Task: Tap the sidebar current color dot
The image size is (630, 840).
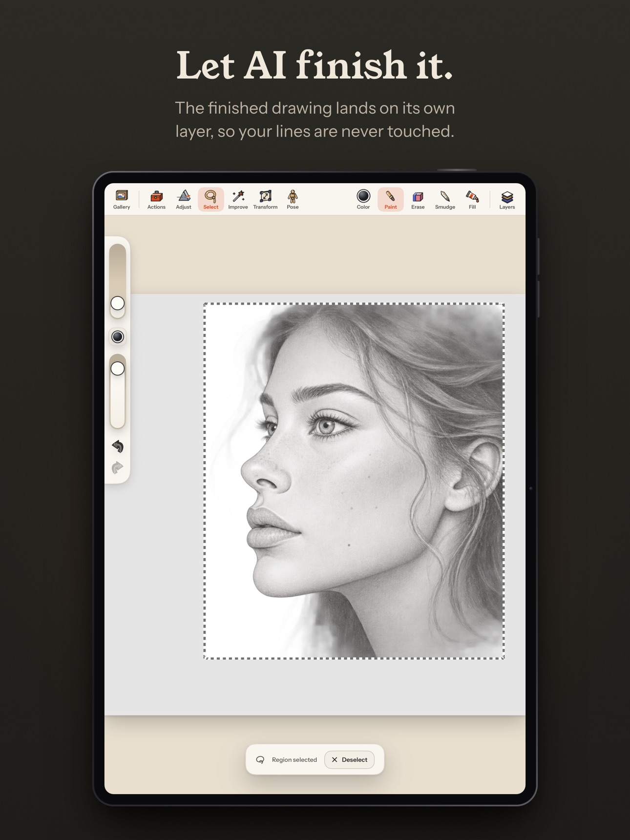Action: click(x=118, y=337)
